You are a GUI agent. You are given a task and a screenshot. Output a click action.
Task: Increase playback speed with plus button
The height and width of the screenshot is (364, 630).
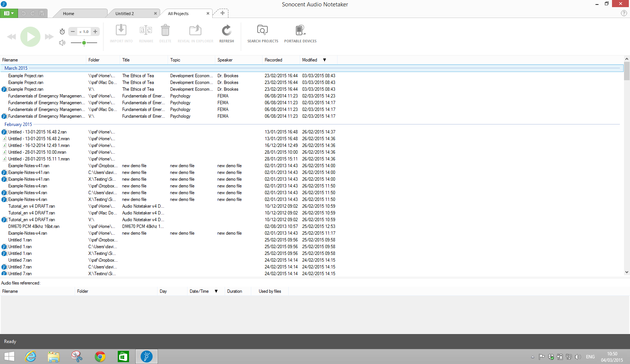coord(95,32)
